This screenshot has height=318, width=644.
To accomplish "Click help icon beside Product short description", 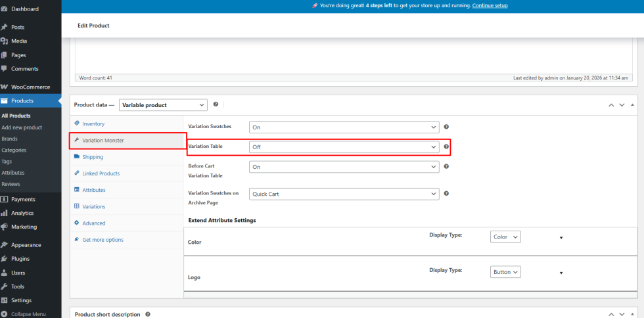I will point(148,314).
